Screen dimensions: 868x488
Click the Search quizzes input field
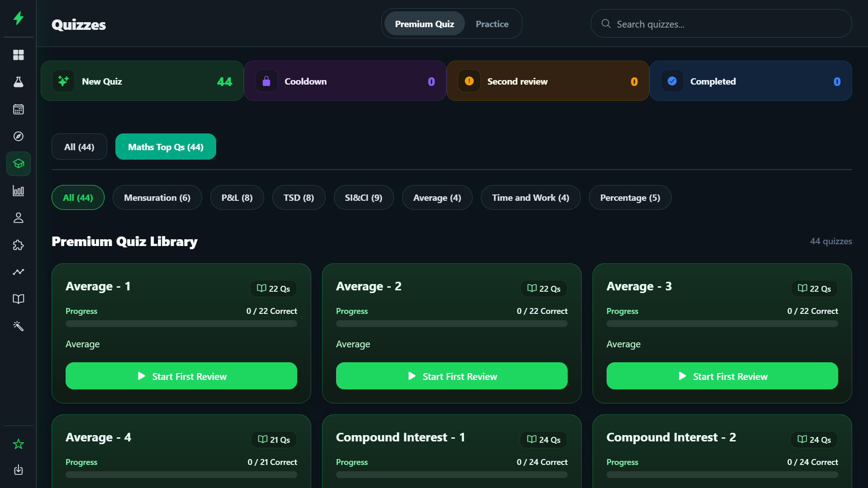coord(721,24)
